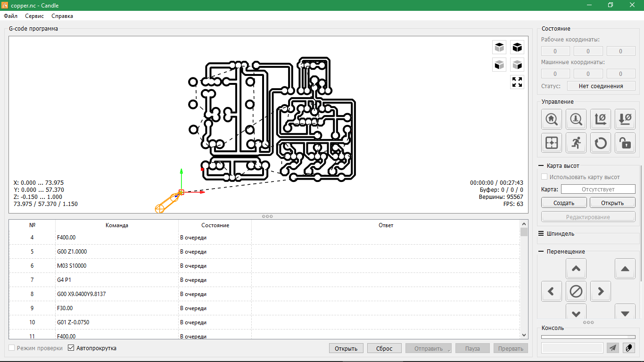
Task: Jog Y forward with the up chevron
Action: pyautogui.click(x=576, y=269)
